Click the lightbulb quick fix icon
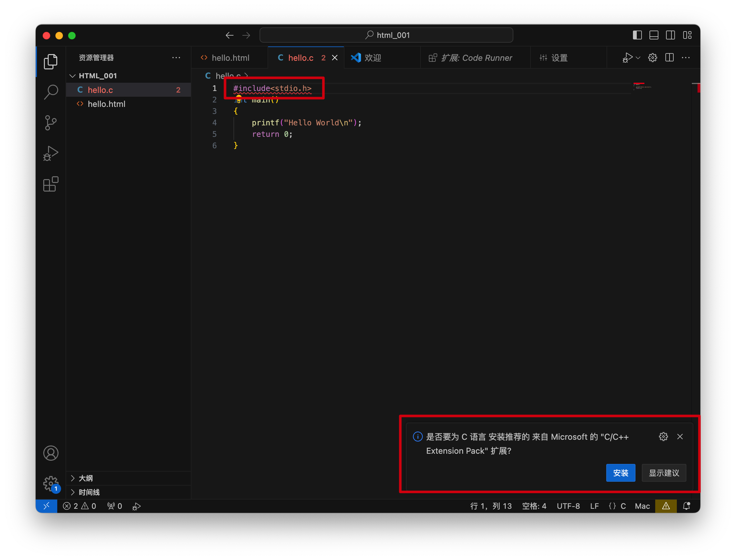The image size is (736, 560). [x=239, y=99]
